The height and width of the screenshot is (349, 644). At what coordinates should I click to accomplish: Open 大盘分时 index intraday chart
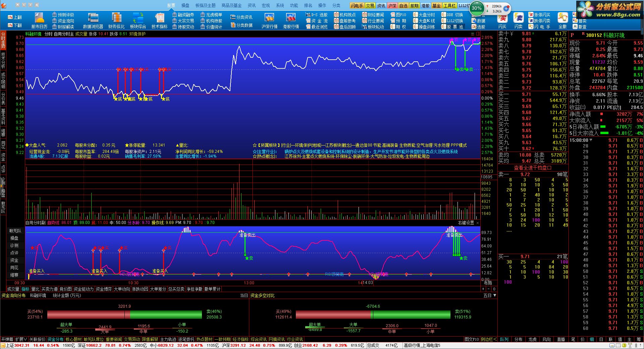pos(424,15)
